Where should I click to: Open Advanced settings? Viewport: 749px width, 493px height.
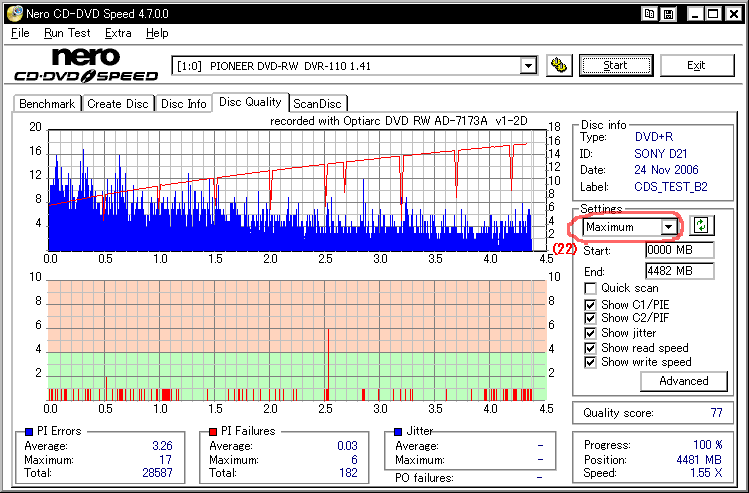pyautogui.click(x=684, y=381)
